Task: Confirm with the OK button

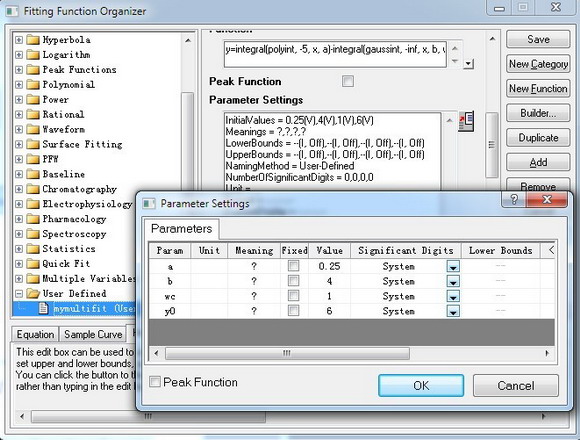Action: click(421, 386)
